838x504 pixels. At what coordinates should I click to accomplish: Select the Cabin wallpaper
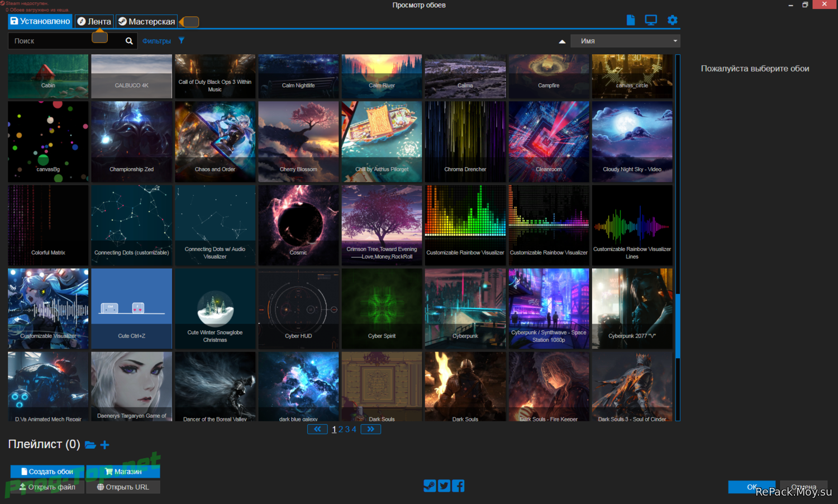pos(48,76)
